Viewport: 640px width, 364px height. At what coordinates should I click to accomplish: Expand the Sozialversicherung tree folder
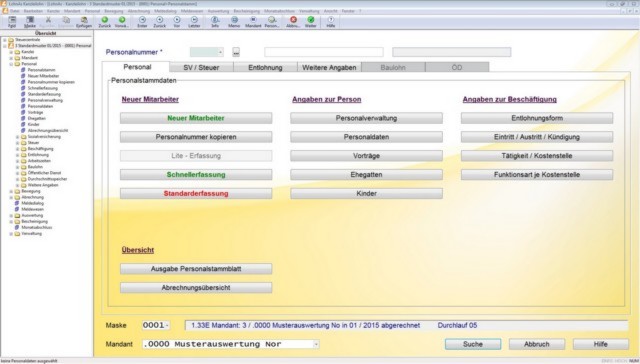click(x=17, y=137)
